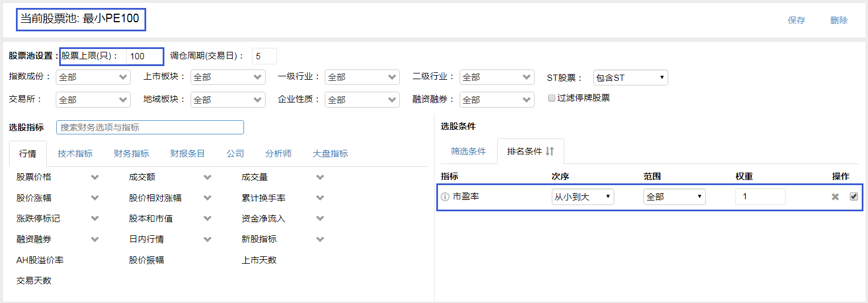This screenshot has width=868, height=303.
Task: Open the 一级行业 dropdown
Action: tap(362, 77)
